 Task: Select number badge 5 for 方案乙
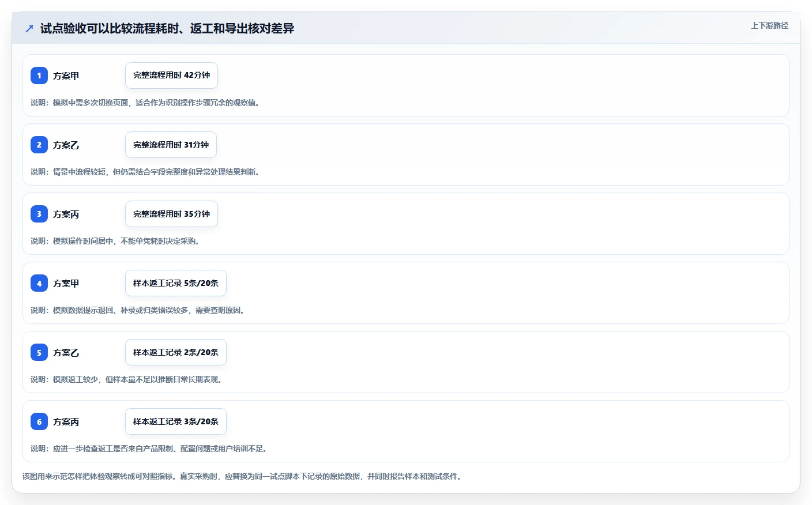pos(39,352)
